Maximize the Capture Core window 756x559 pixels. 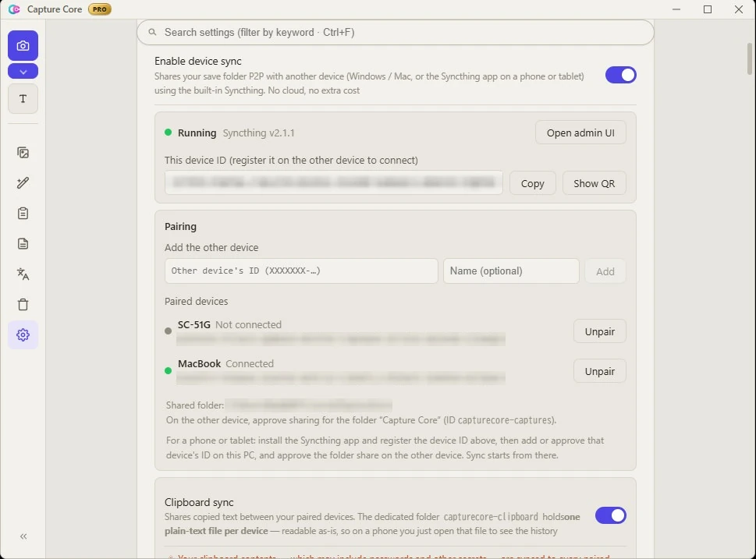coord(708,9)
